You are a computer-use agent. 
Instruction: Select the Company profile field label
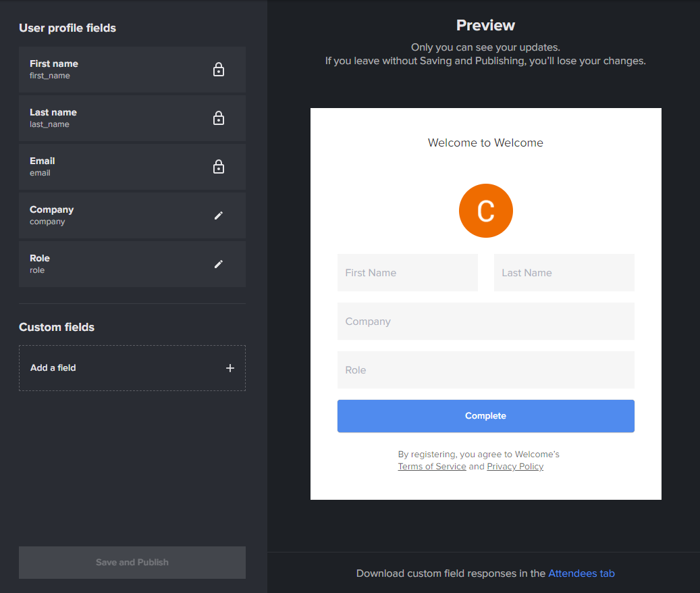coord(52,210)
